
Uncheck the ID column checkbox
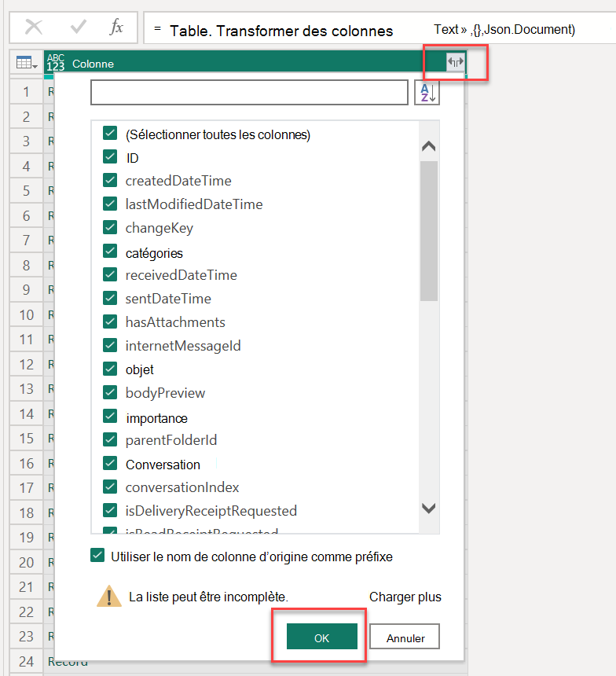click(110, 157)
